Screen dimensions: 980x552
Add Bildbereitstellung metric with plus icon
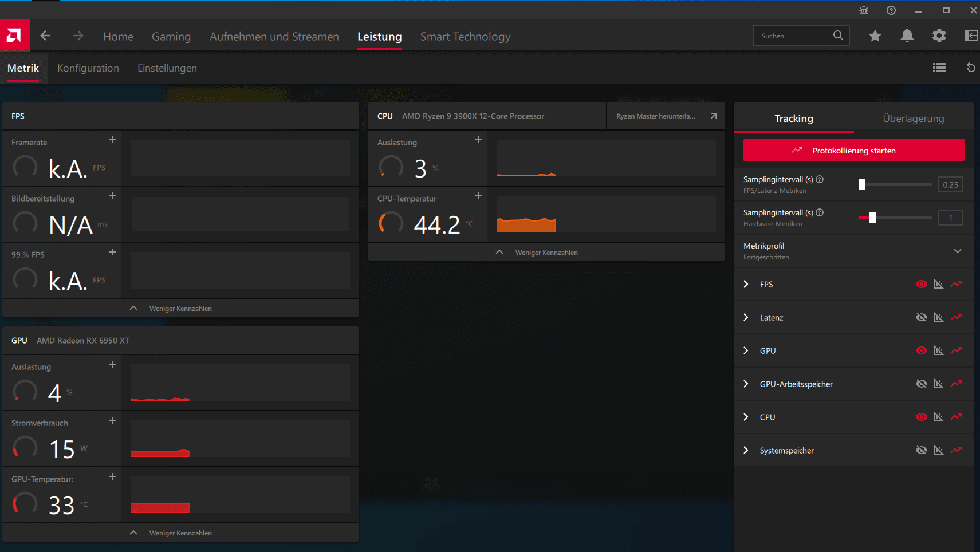(112, 196)
